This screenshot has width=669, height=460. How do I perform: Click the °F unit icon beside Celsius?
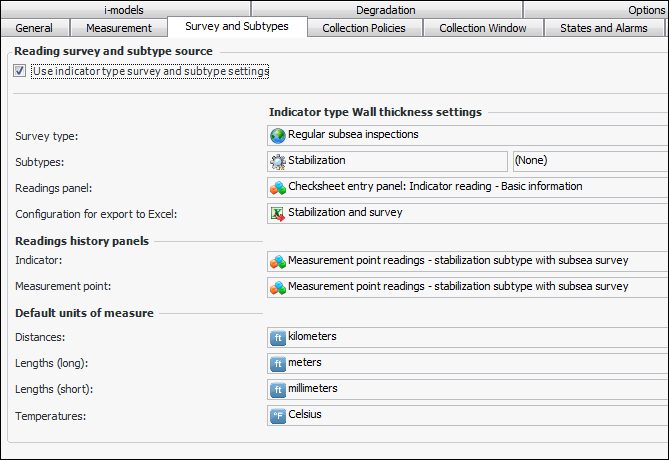(x=278, y=415)
